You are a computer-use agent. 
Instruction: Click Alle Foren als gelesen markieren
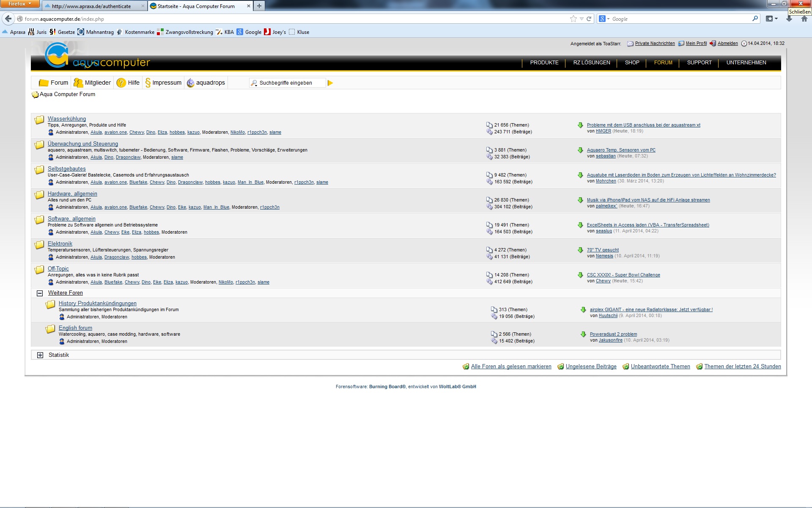[x=511, y=367]
